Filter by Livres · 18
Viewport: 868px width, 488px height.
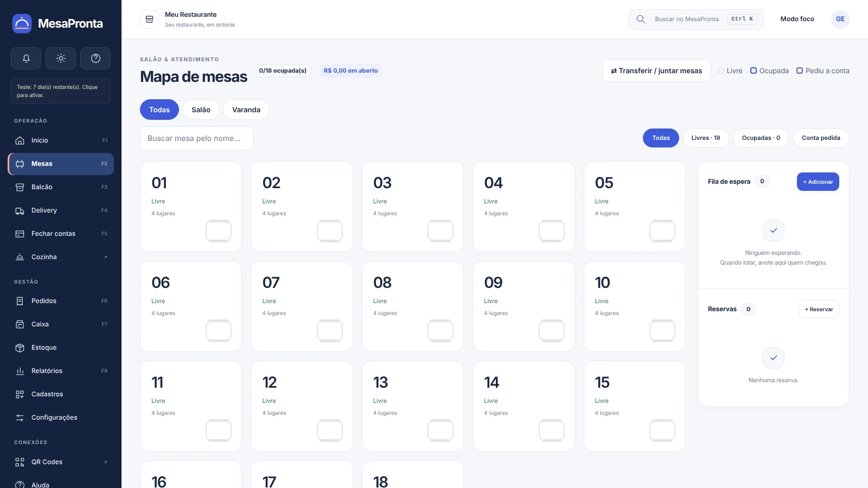706,138
